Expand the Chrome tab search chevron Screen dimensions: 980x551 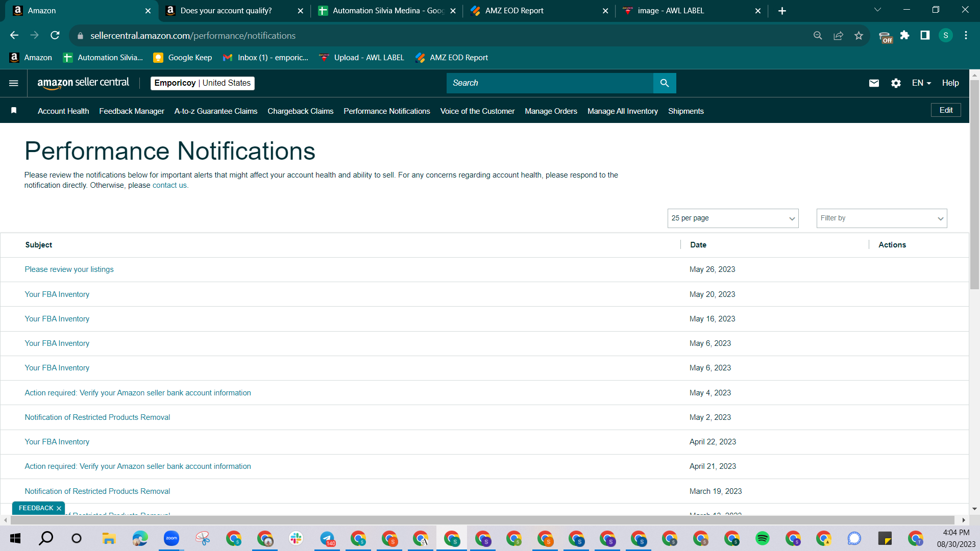[877, 10]
